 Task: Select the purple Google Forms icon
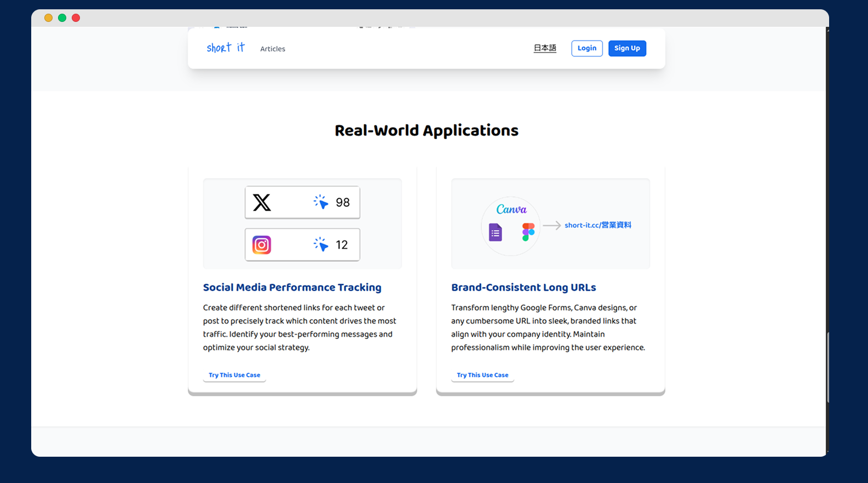[x=495, y=232]
